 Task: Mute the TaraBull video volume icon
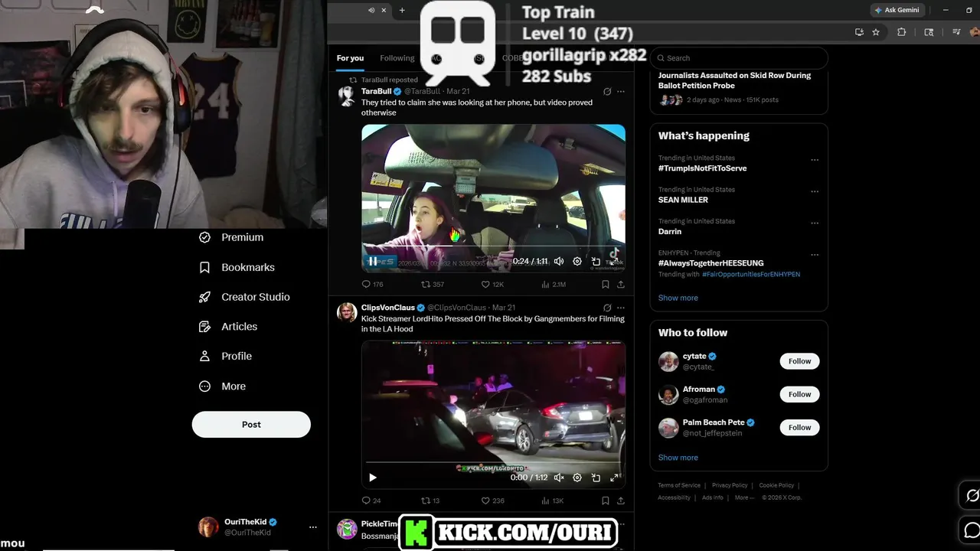[x=559, y=261]
